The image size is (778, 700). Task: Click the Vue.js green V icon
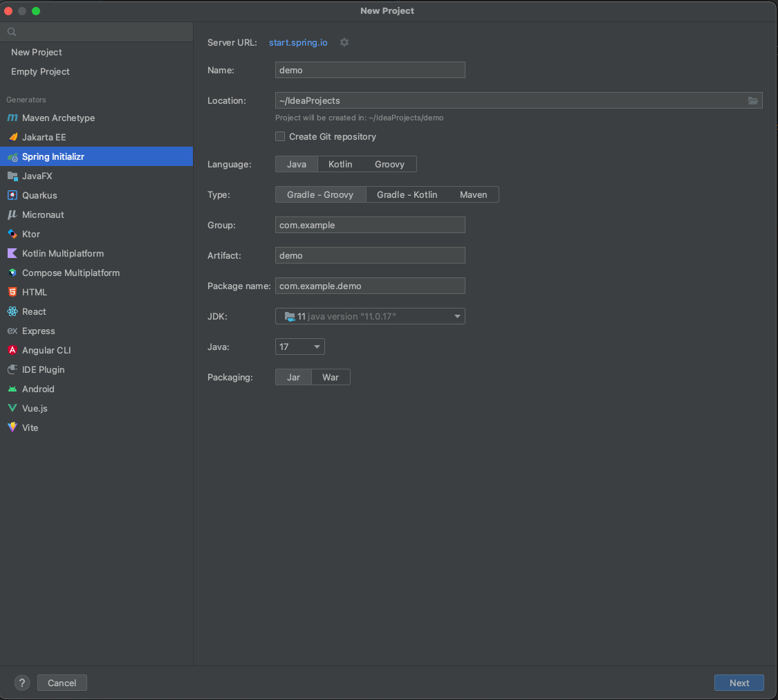coord(12,408)
